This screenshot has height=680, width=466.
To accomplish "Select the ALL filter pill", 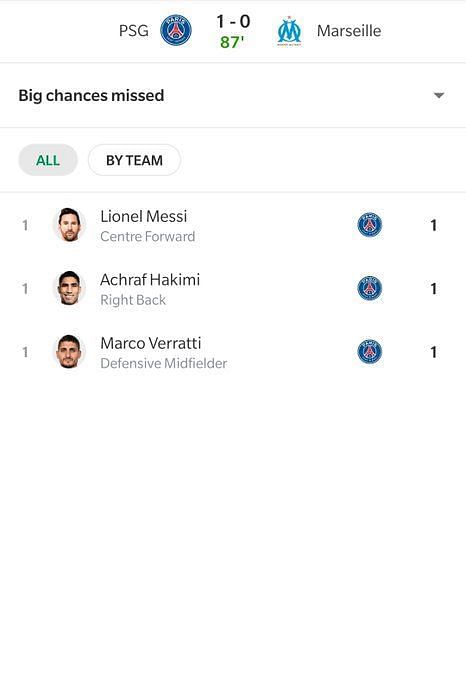I will pos(48,160).
